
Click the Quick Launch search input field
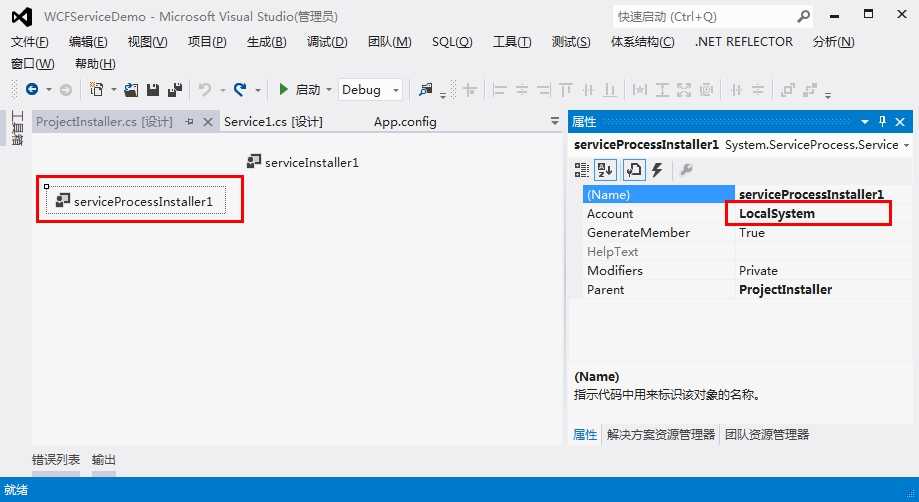pyautogui.click(x=705, y=16)
